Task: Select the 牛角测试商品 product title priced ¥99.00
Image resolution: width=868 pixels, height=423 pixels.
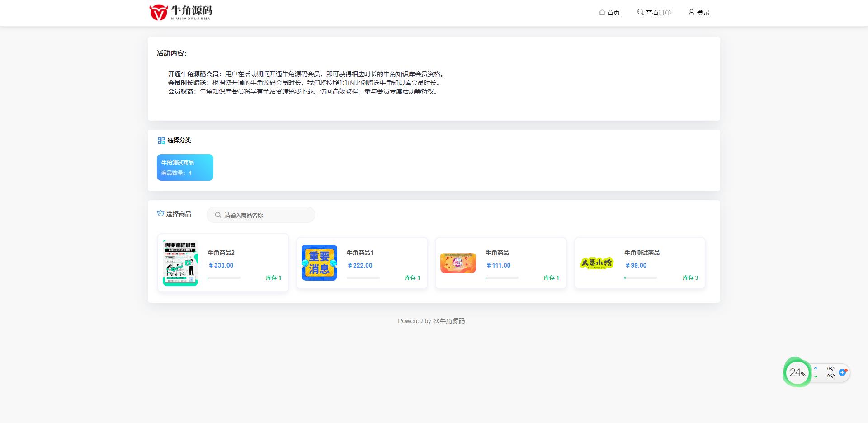Action: [x=642, y=253]
